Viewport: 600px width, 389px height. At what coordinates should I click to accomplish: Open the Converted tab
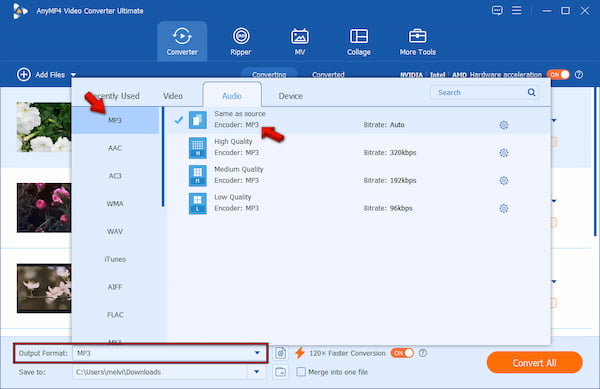pyautogui.click(x=328, y=75)
